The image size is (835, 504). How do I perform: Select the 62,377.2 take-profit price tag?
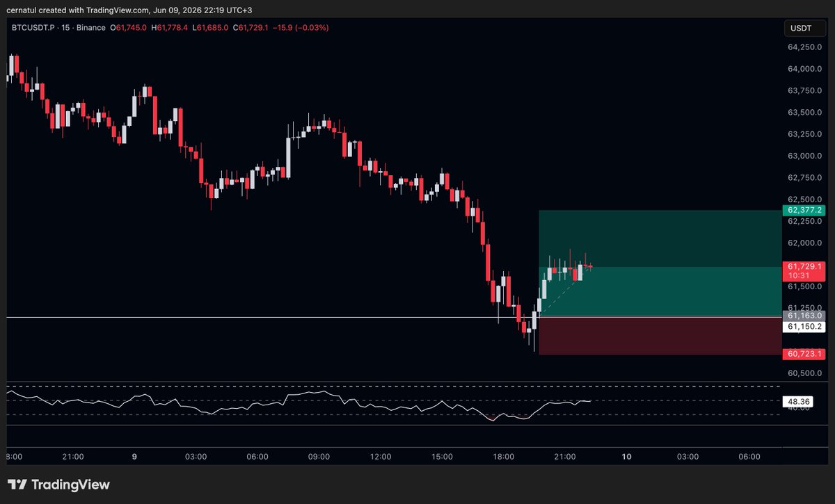[x=804, y=210]
